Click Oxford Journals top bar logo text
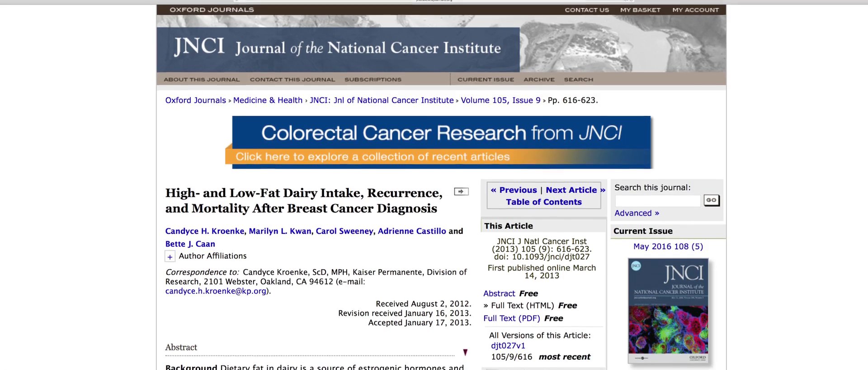This screenshot has width=868, height=370. pyautogui.click(x=212, y=9)
